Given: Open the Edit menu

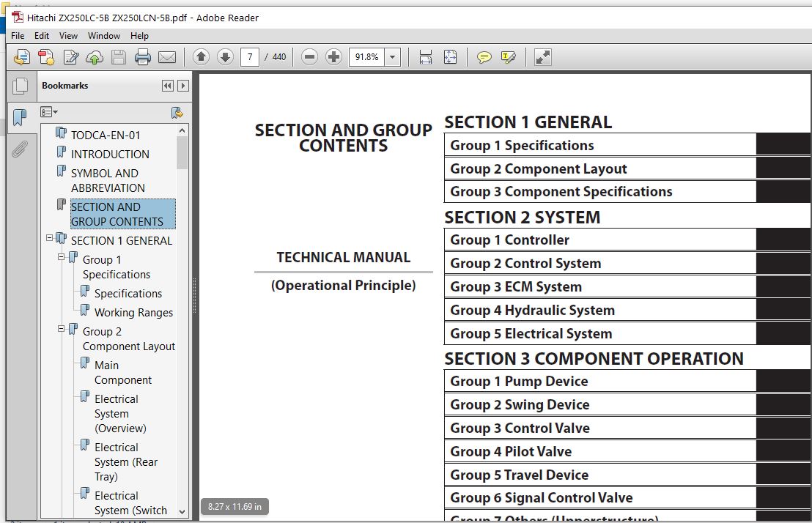Looking at the screenshot, I should tap(42, 36).
